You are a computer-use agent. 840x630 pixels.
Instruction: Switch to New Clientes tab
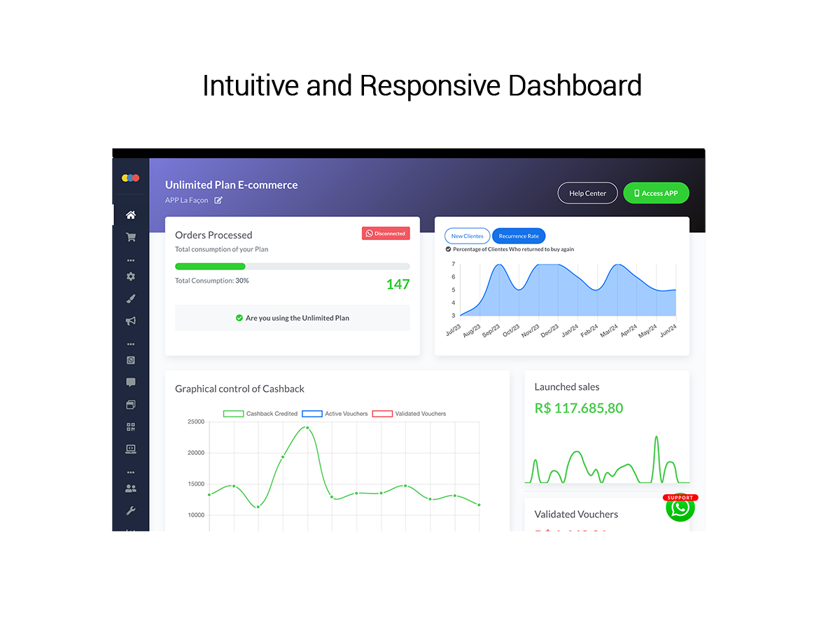click(467, 236)
